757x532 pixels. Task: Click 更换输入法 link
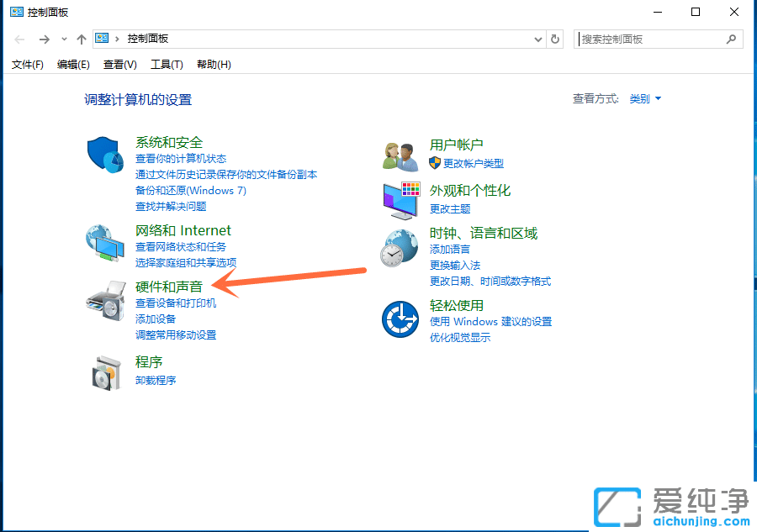pos(455,266)
